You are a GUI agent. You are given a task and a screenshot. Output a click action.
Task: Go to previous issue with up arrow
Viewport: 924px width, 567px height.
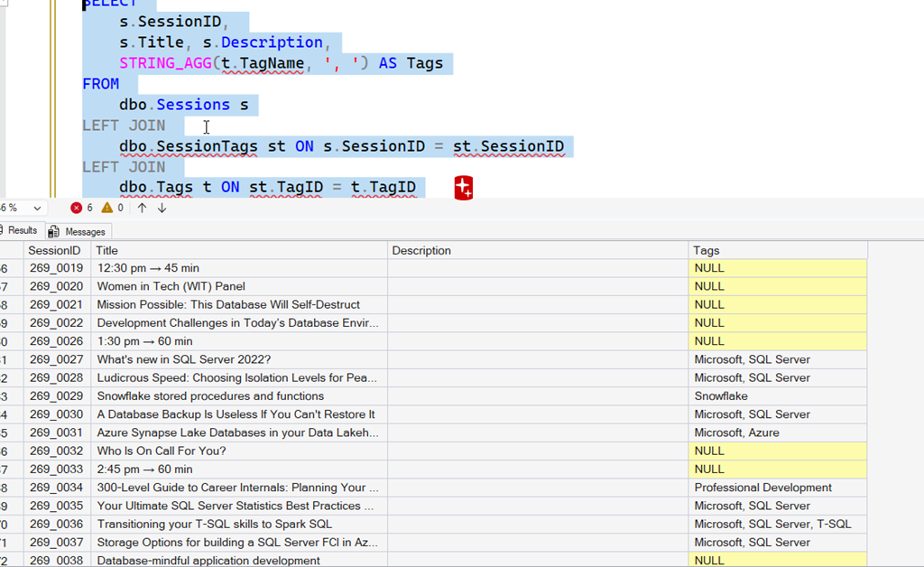tap(142, 208)
